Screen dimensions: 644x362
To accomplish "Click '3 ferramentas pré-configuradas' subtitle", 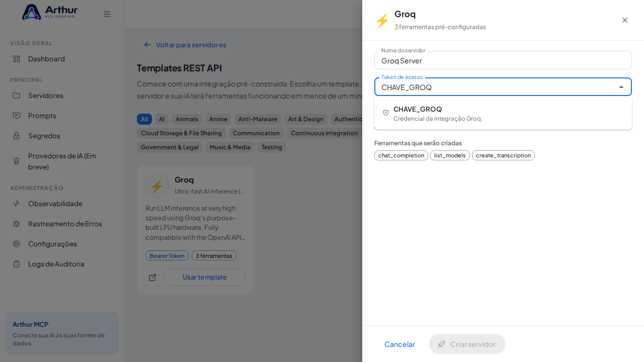I will [440, 27].
